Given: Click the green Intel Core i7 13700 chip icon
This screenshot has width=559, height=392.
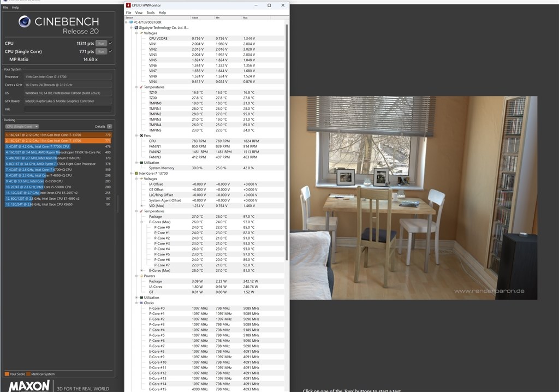Looking at the screenshot, I should pyautogui.click(x=136, y=174).
